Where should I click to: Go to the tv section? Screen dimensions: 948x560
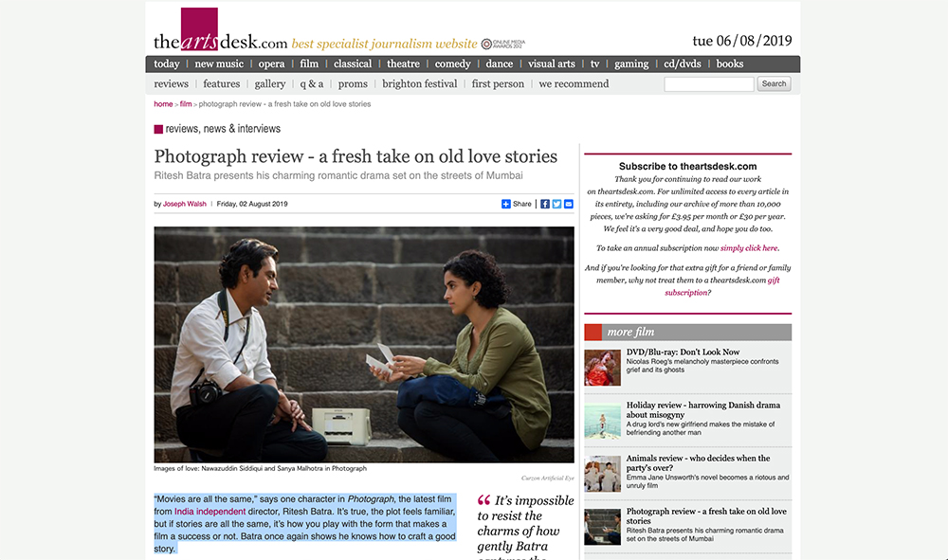595,64
